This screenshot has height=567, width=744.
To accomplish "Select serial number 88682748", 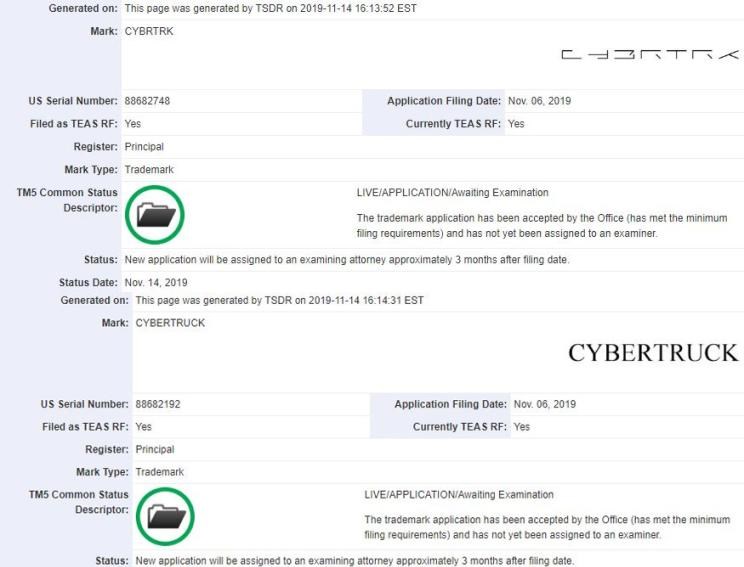I will 147,101.
